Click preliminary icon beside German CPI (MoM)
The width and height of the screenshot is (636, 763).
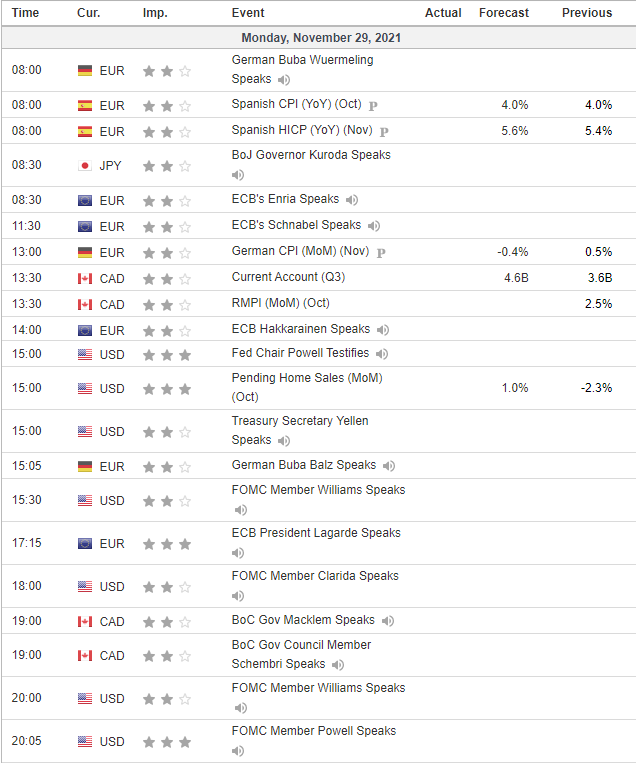(x=382, y=251)
